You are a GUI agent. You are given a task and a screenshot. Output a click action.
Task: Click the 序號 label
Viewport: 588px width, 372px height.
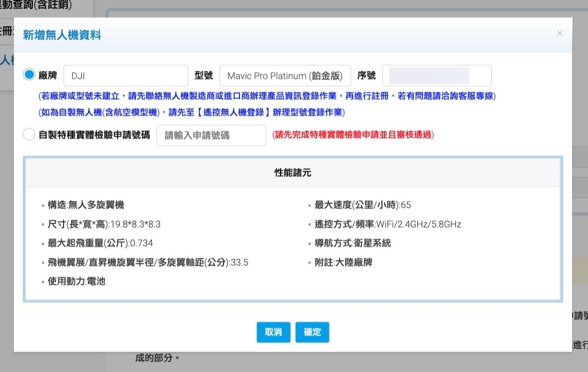coord(367,76)
